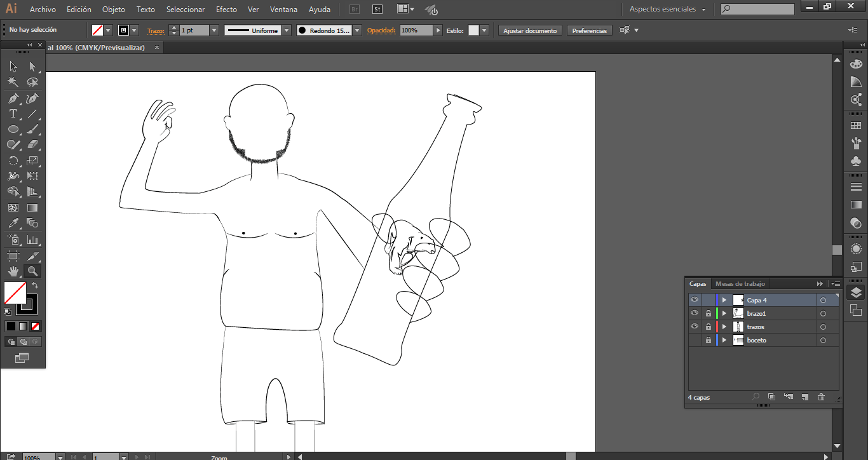The image size is (868, 460).
Task: Open the Efecto menu
Action: tap(226, 10)
